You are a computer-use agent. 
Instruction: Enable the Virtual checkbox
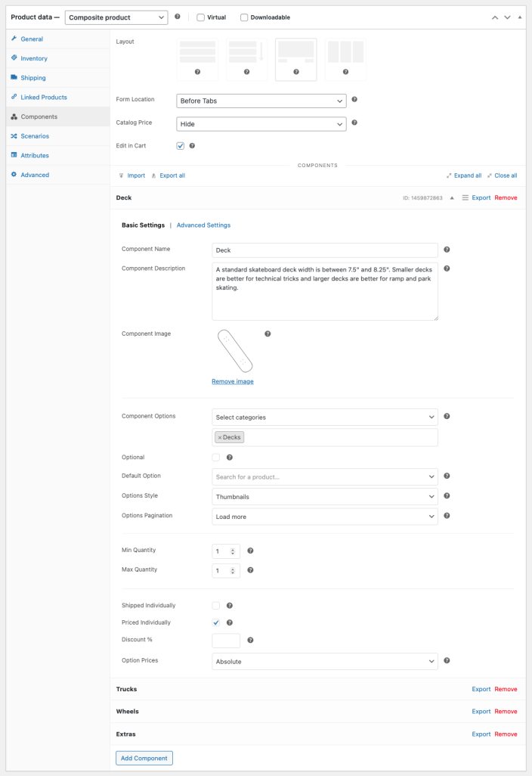(x=200, y=17)
